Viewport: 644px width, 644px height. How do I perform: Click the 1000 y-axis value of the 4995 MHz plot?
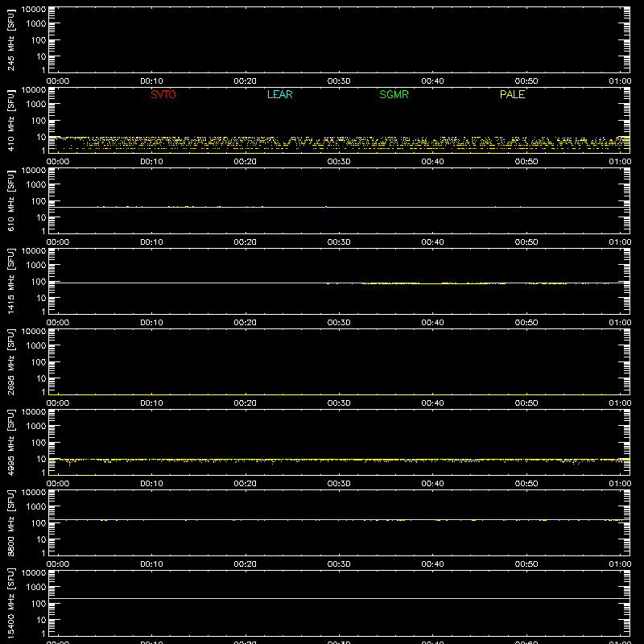point(36,427)
